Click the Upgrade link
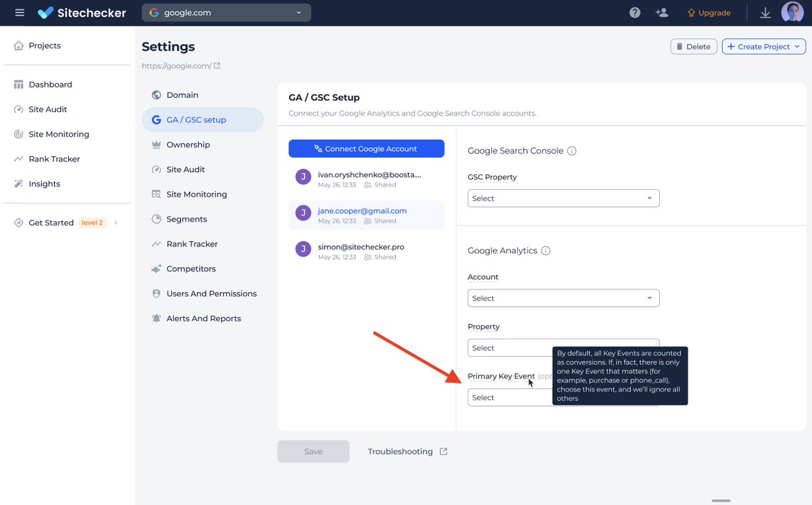 708,13
